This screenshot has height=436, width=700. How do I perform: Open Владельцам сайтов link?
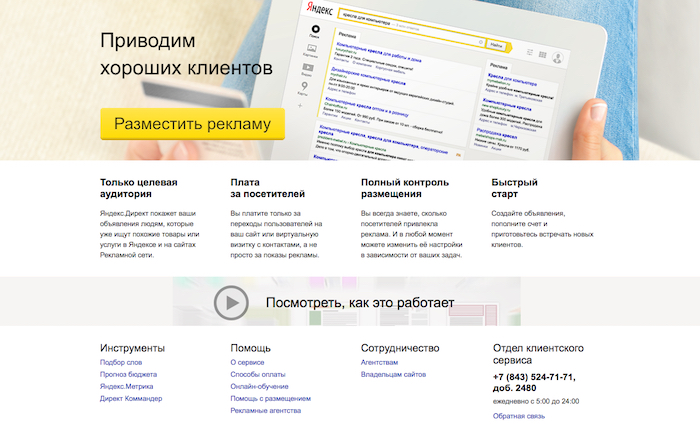[x=393, y=374]
